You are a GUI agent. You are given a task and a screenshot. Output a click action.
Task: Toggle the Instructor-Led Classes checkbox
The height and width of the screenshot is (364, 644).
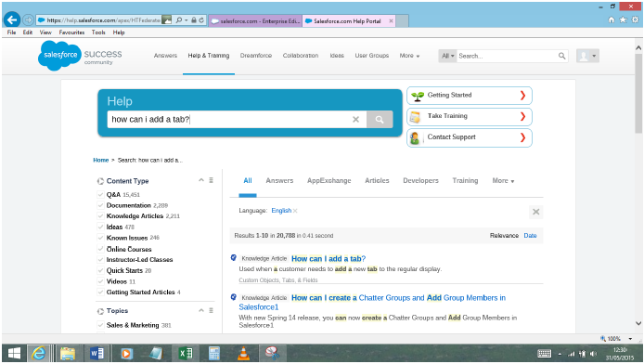(x=100, y=260)
